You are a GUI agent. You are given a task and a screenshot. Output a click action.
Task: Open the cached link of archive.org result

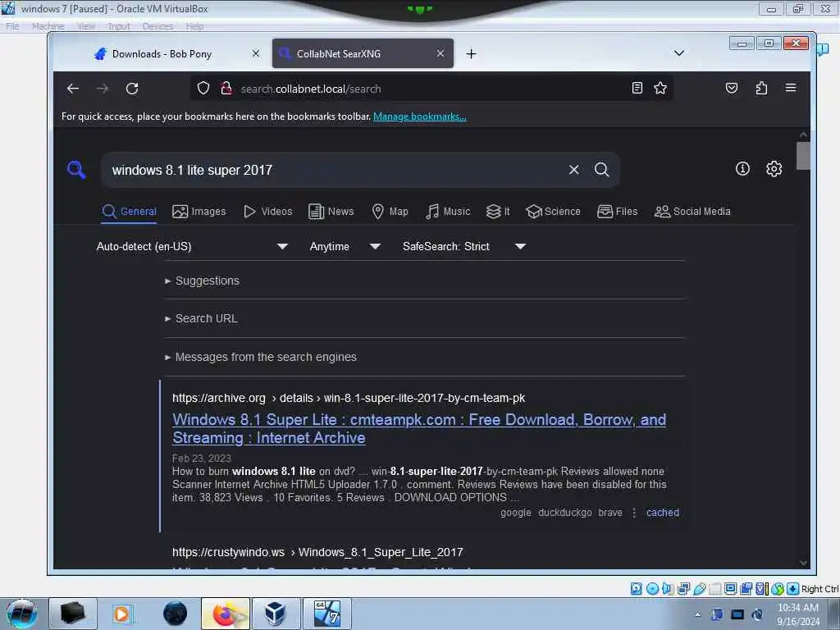pyautogui.click(x=662, y=513)
